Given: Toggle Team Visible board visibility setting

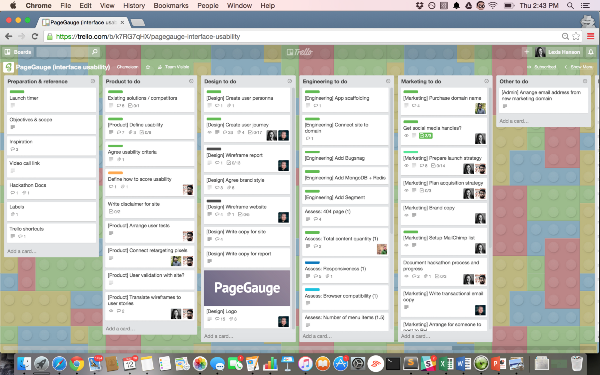Looking at the screenshot, I should coord(174,67).
